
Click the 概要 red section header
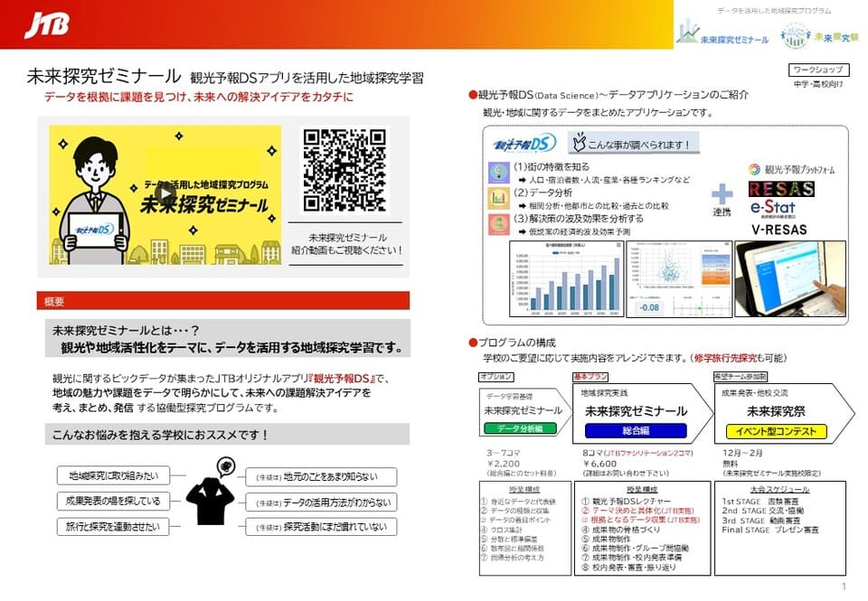(223, 300)
